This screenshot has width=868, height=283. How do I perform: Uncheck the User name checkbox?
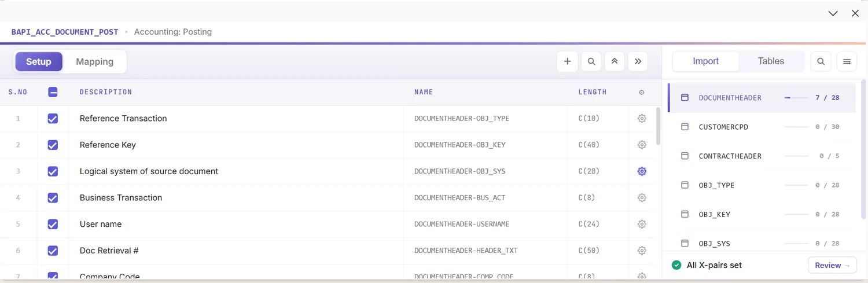click(53, 224)
